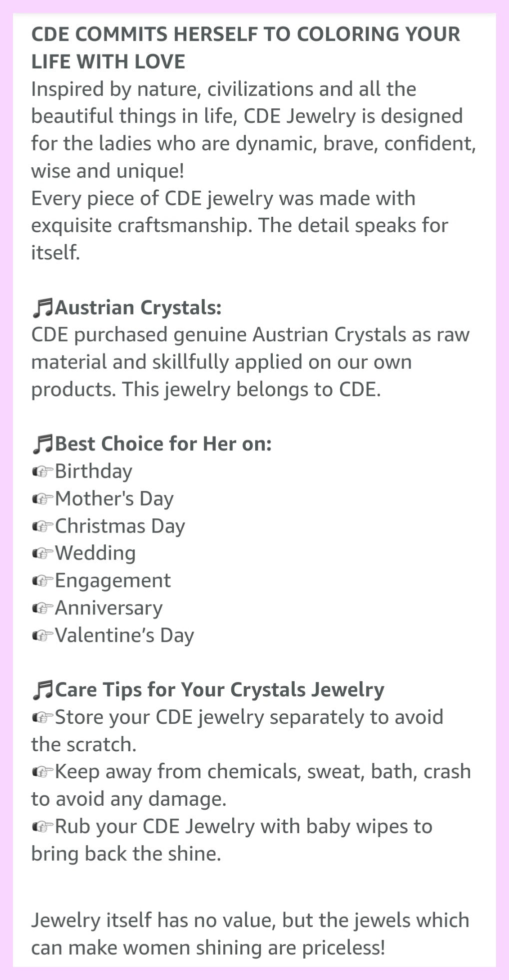Image resolution: width=509 pixels, height=980 pixels.
Task: Click the hand icon beside Keep away
Action: (x=42, y=772)
